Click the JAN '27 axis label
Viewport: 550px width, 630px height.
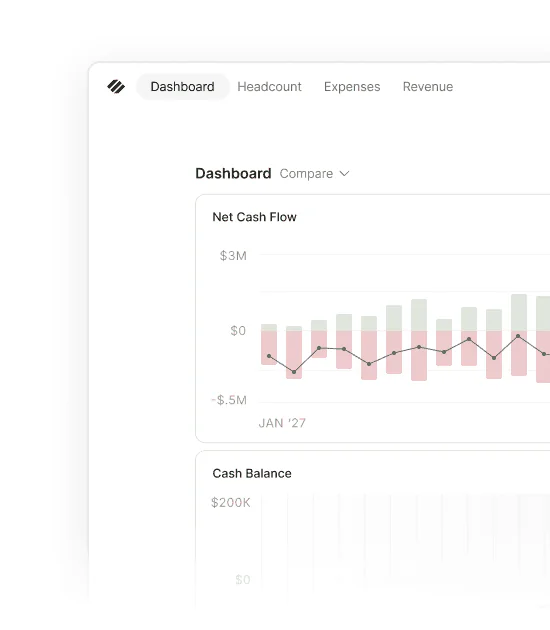(x=282, y=423)
